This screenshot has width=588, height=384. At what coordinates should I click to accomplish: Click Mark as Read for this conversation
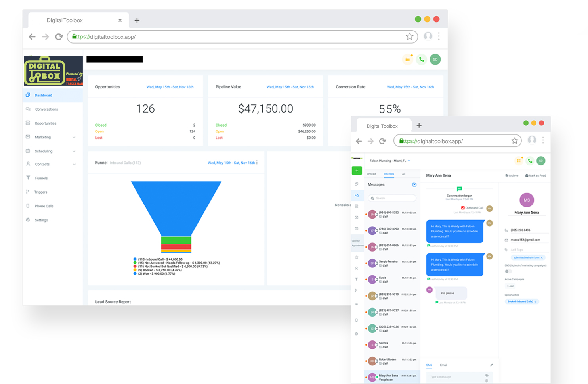pos(535,175)
